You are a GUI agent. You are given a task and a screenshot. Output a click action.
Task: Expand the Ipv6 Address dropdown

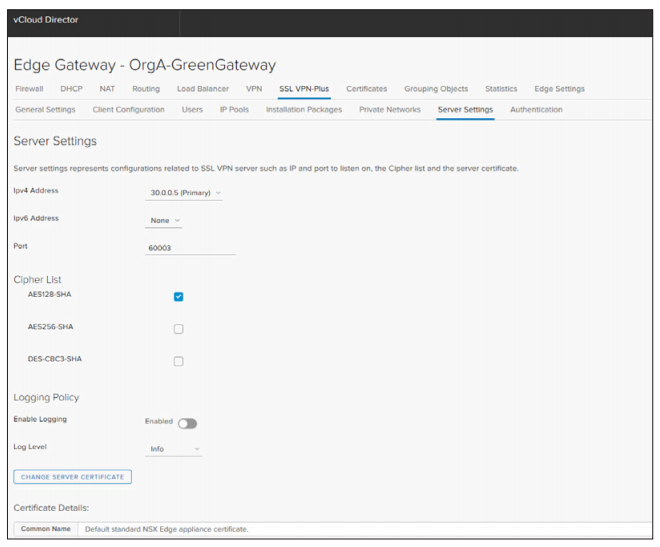(x=164, y=220)
